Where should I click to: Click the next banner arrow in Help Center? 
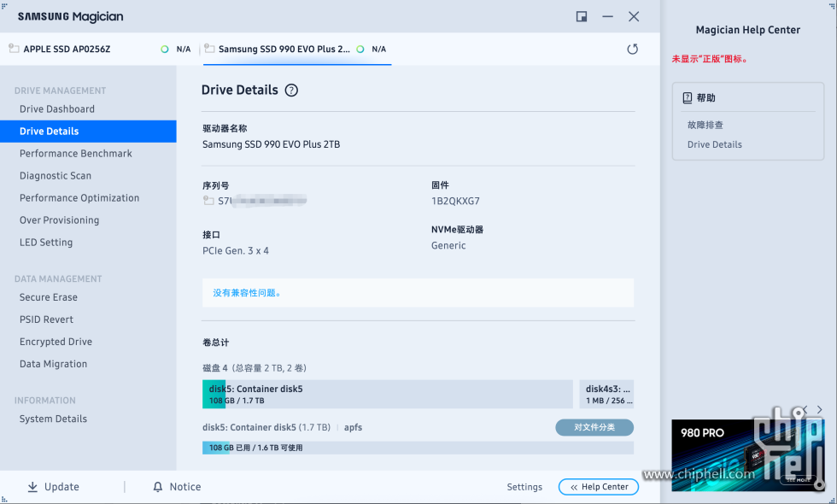pos(819,409)
